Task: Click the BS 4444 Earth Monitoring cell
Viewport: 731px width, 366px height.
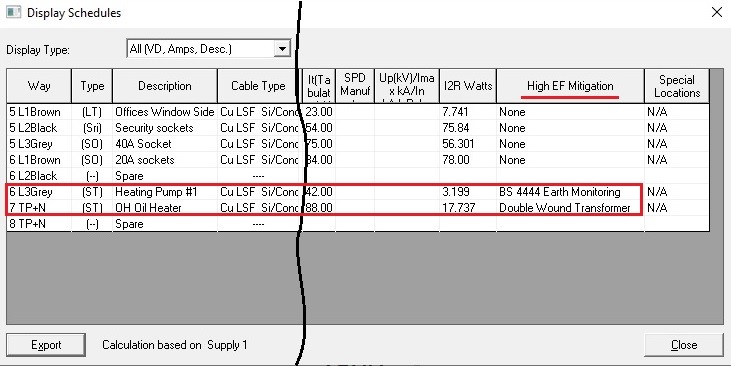Action: click(570, 192)
